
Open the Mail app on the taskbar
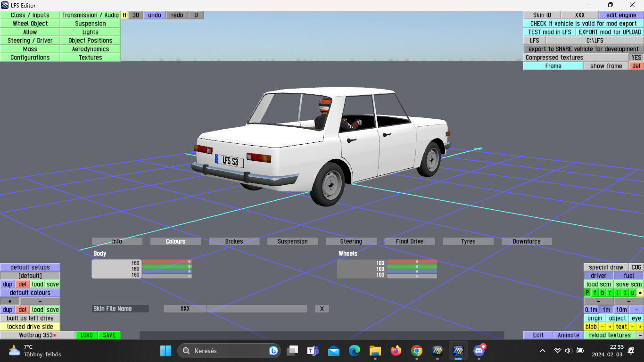tap(334, 351)
